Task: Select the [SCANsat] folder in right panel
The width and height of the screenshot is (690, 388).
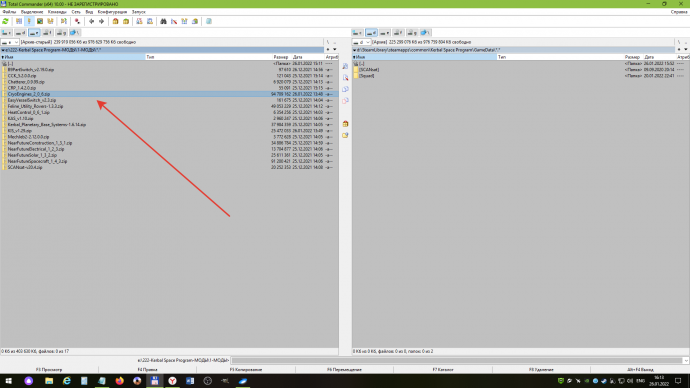Action: point(521,70)
